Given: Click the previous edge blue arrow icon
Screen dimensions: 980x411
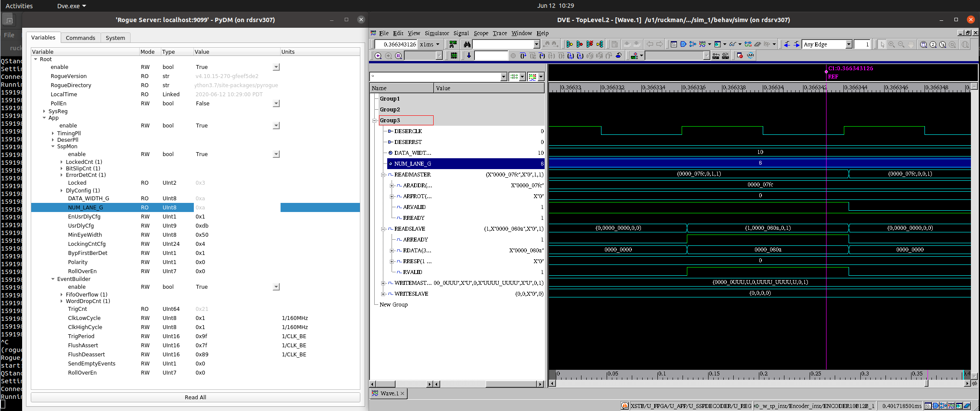Looking at the screenshot, I should tap(787, 44).
